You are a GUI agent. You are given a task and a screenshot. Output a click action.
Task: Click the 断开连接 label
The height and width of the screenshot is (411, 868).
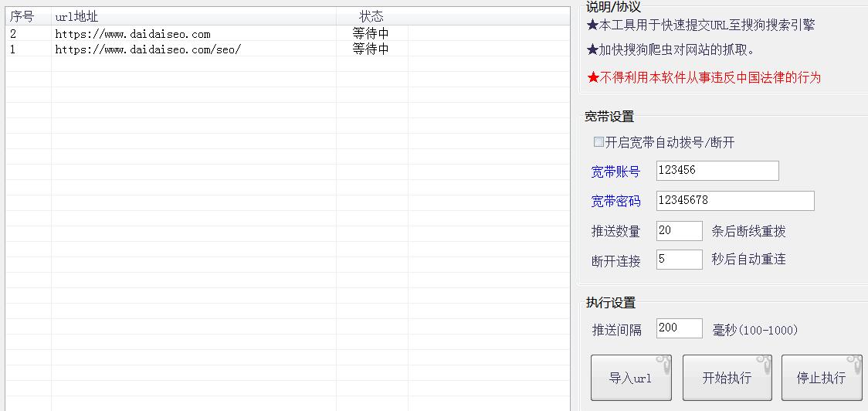pyautogui.click(x=615, y=261)
